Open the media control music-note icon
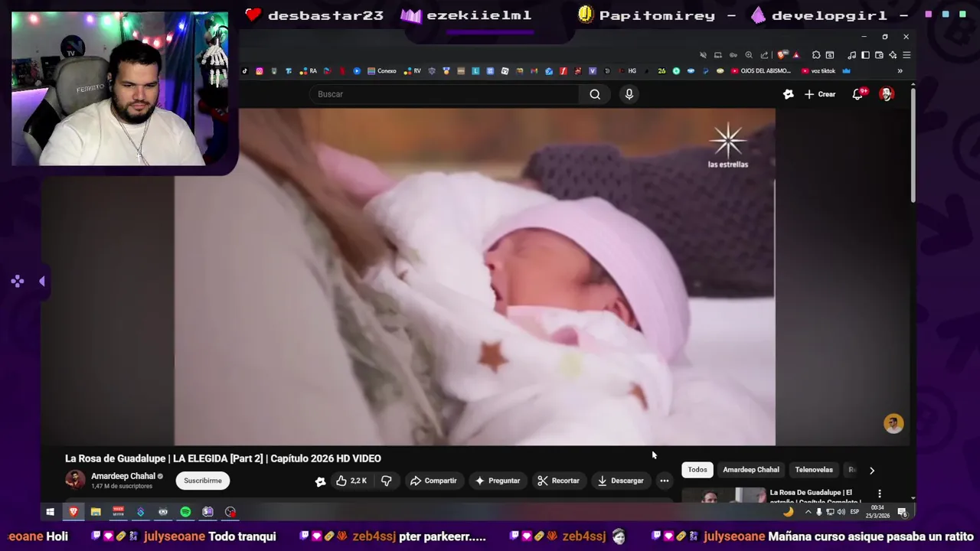The height and width of the screenshot is (551, 980). tap(851, 55)
